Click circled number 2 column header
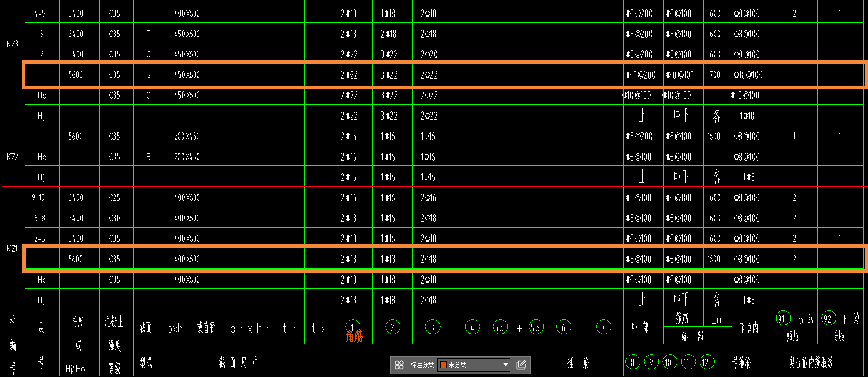Screen dimensions: 868x377 pos(392,327)
